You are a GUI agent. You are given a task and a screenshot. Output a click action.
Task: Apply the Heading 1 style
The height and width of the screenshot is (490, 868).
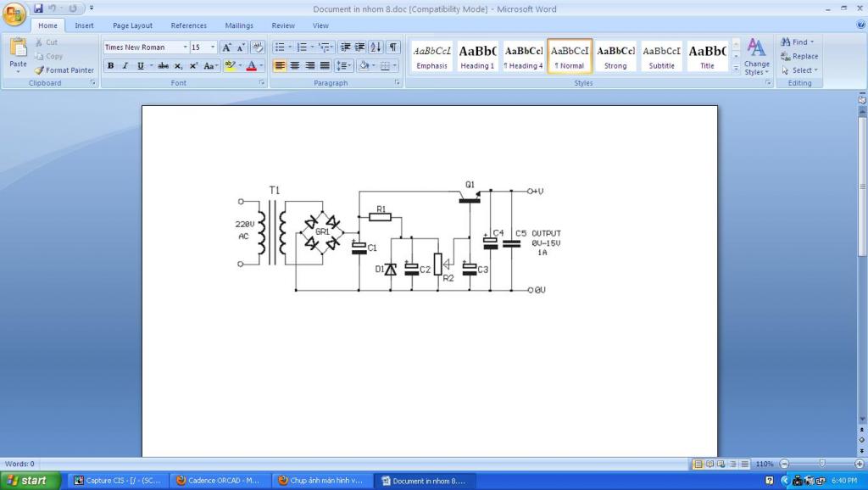click(477, 56)
